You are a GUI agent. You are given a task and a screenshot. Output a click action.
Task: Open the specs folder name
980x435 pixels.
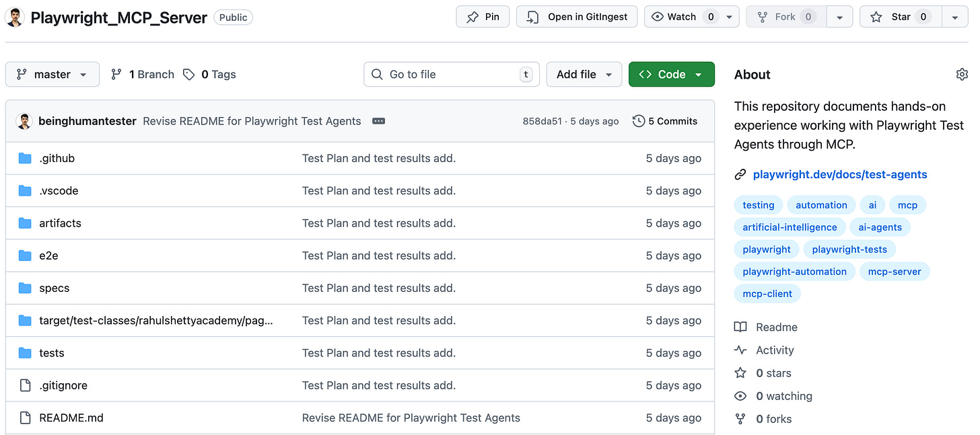(x=55, y=288)
